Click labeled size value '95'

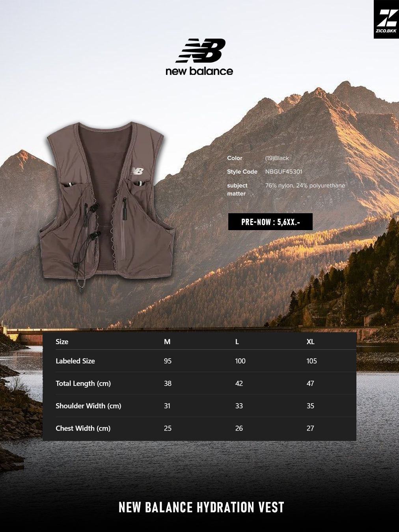[168, 361]
